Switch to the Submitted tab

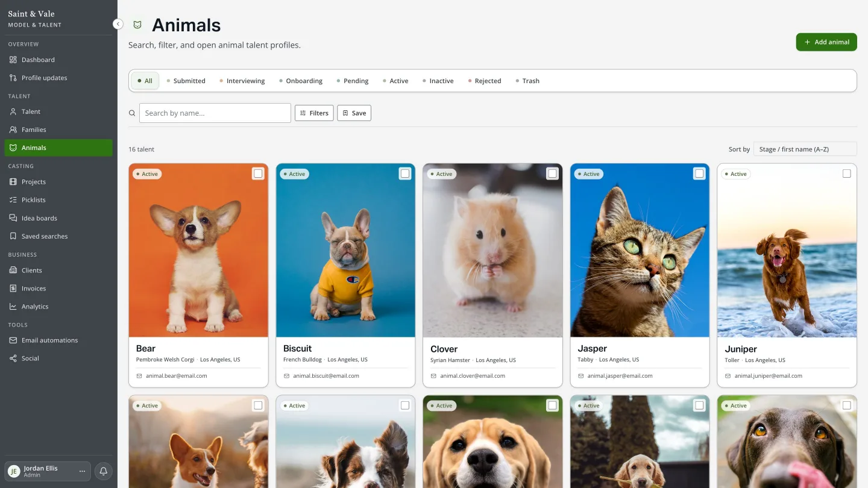pyautogui.click(x=186, y=81)
